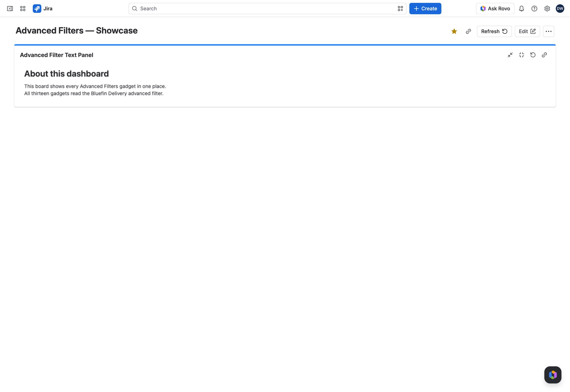
Task: Open the search bar apps filter icon
Action: tap(400, 9)
